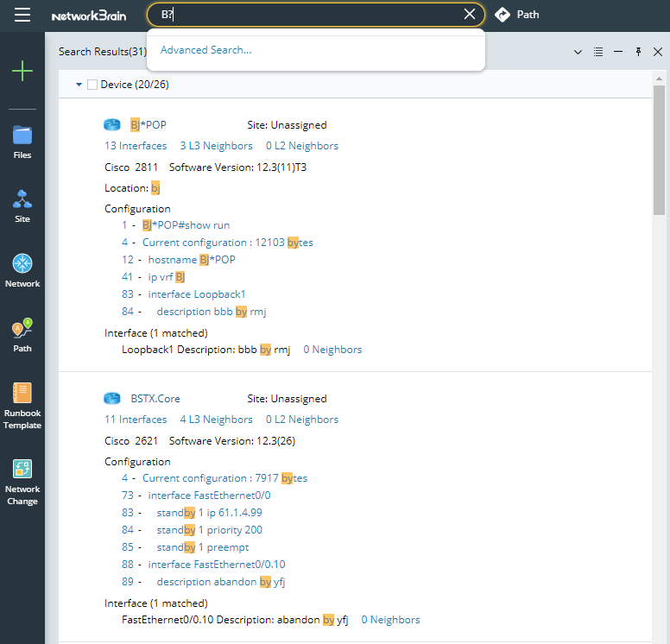The height and width of the screenshot is (644, 670).
Task: Click the BSTX.Core router device icon
Action: point(112,398)
